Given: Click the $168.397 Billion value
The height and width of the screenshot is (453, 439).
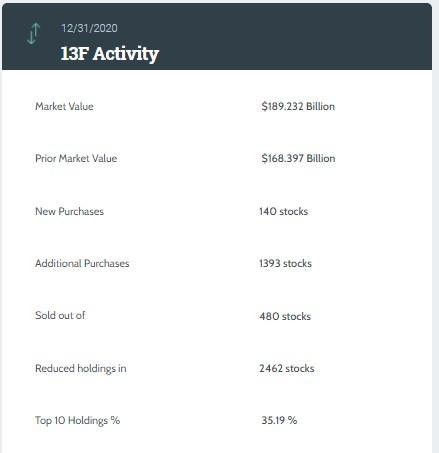Looking at the screenshot, I should 298,158.
